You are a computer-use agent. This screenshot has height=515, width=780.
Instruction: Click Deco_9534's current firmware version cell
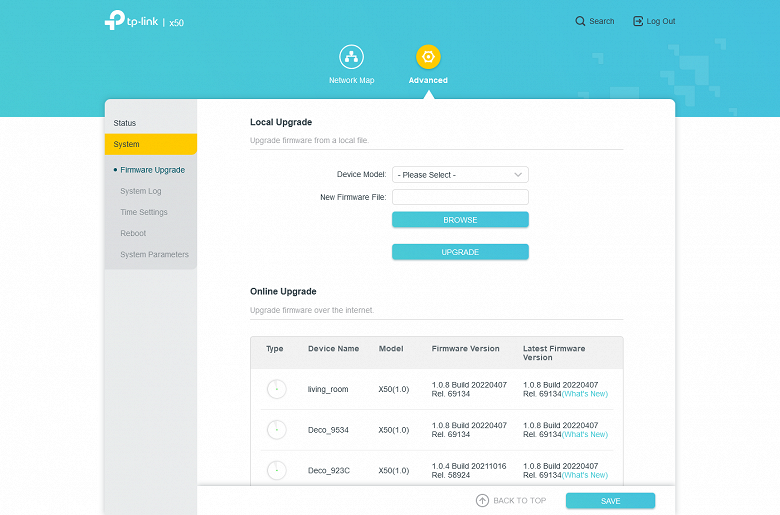pos(469,430)
